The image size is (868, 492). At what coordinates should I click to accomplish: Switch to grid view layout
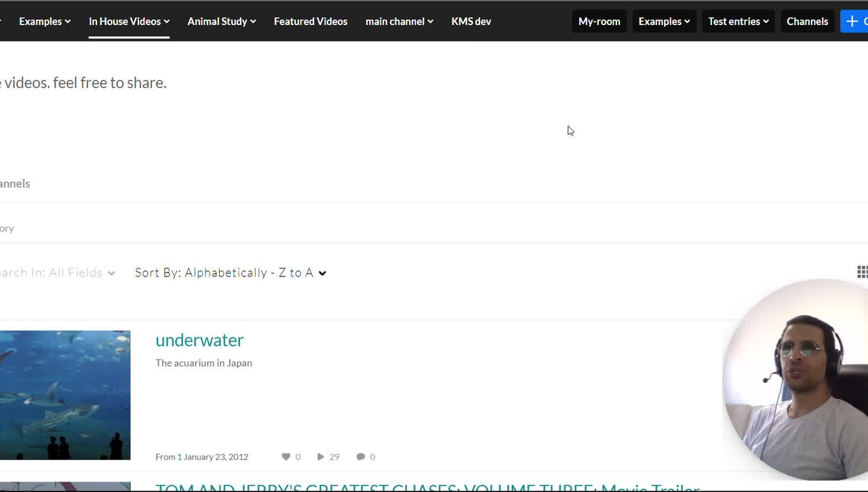click(x=862, y=272)
